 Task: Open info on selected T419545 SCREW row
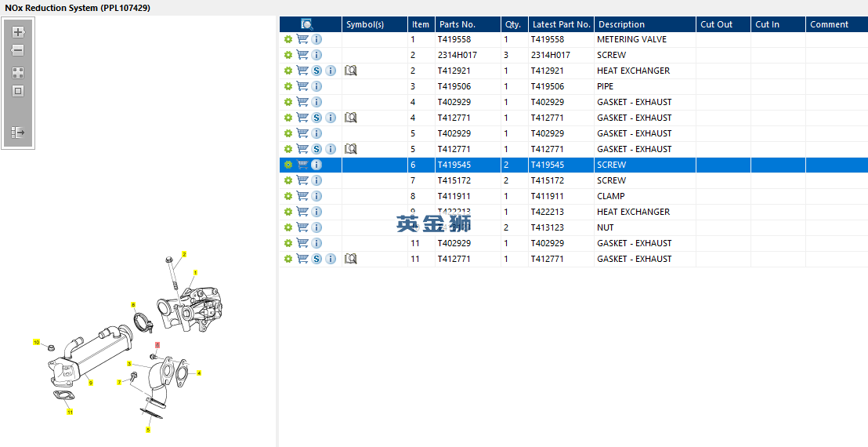coord(316,165)
